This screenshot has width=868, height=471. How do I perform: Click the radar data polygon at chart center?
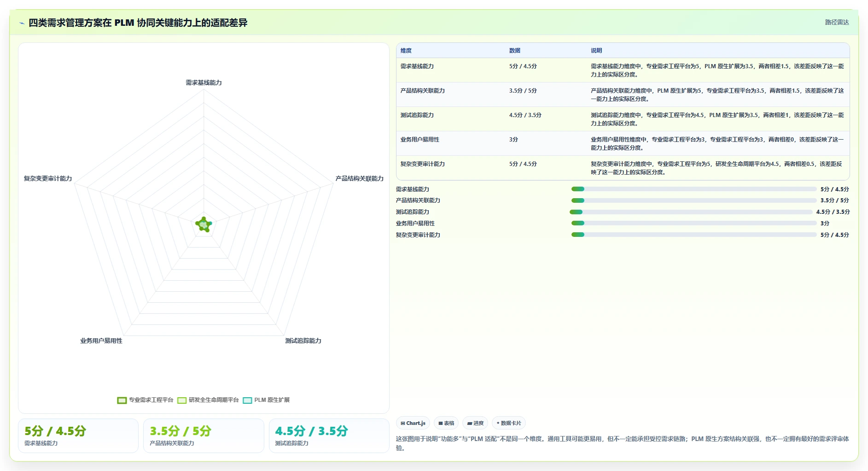(x=204, y=224)
